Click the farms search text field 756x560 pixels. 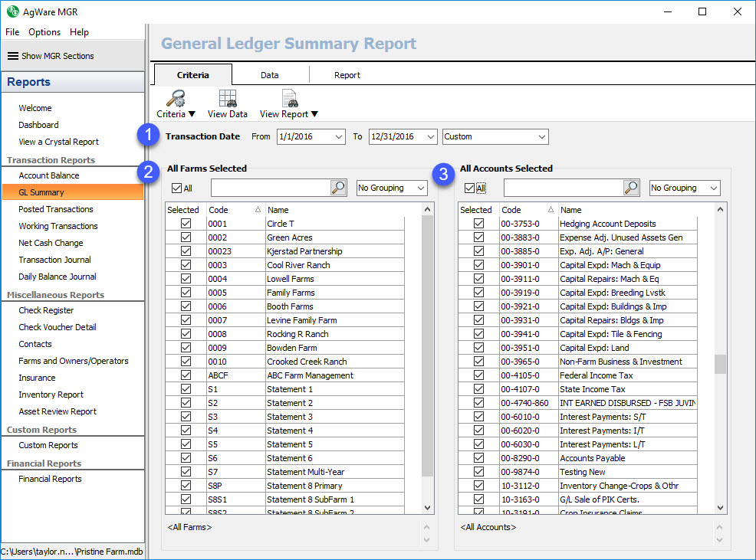270,188
